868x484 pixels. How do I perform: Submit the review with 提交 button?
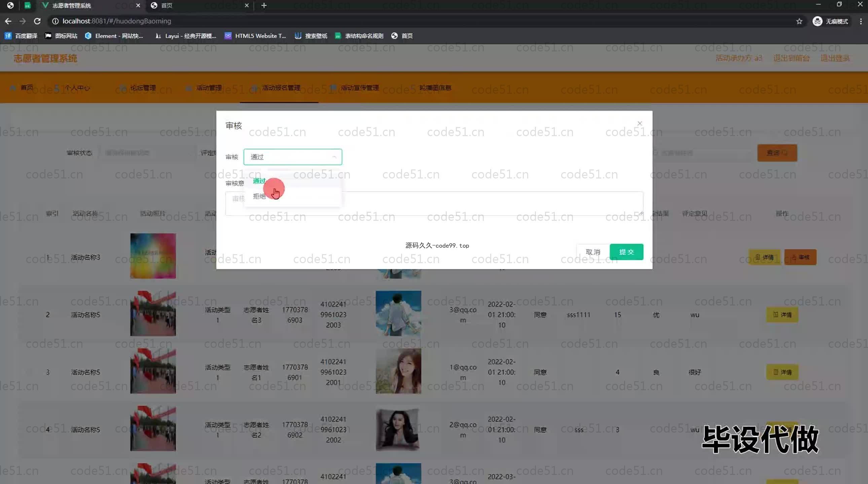tap(626, 252)
